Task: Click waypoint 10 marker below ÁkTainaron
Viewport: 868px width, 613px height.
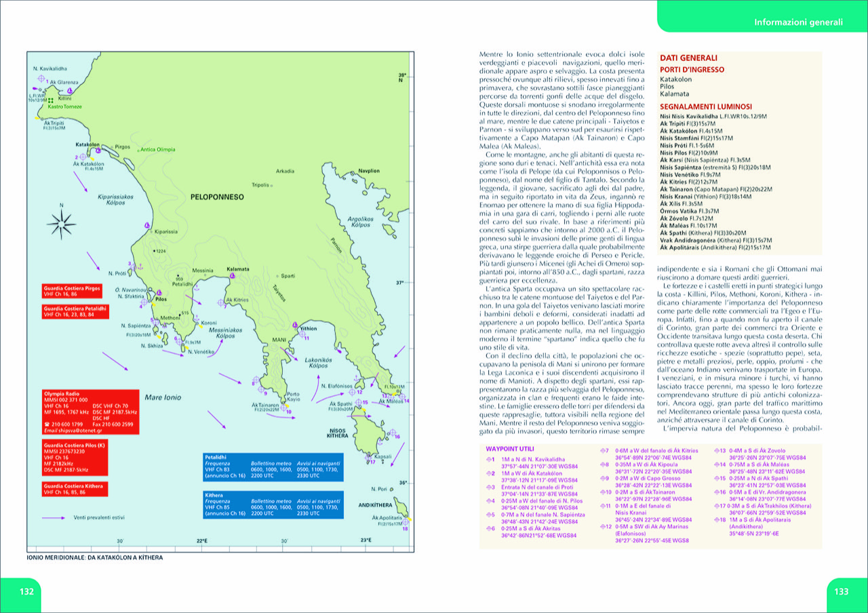Action: 283,408
